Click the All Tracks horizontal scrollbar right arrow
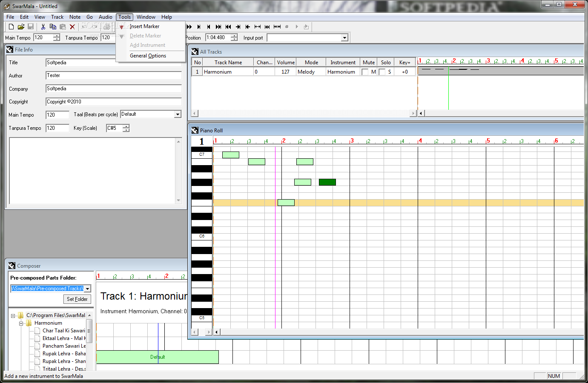 413,113
